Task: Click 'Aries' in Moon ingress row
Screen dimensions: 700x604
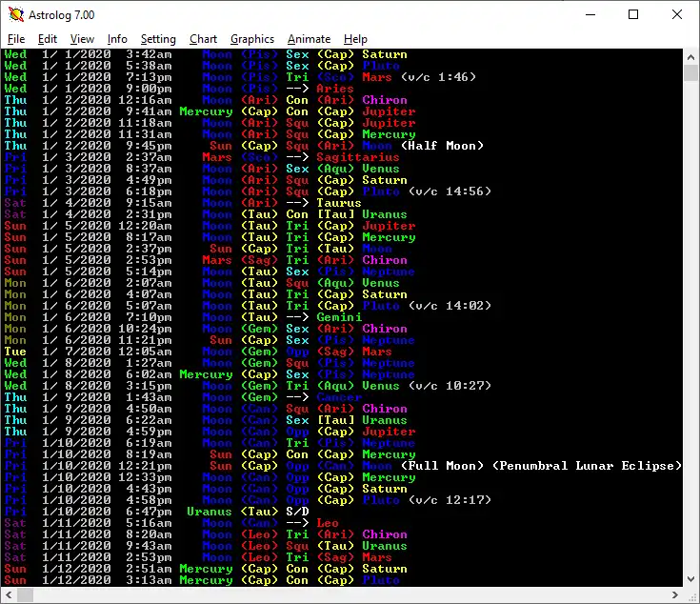Action: click(335, 89)
